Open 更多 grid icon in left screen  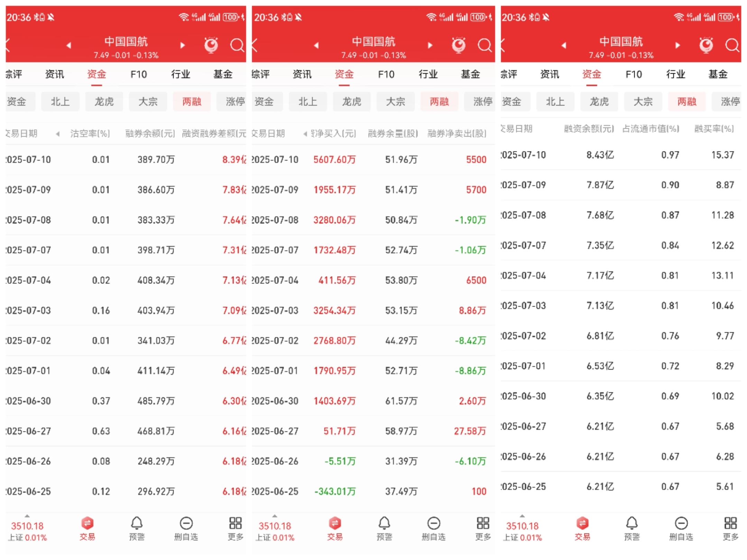[236, 529]
